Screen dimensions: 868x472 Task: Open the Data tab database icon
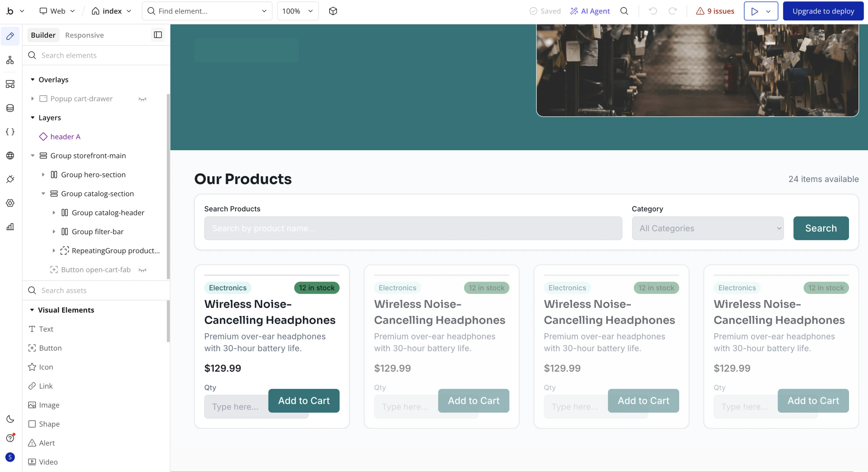(x=10, y=108)
